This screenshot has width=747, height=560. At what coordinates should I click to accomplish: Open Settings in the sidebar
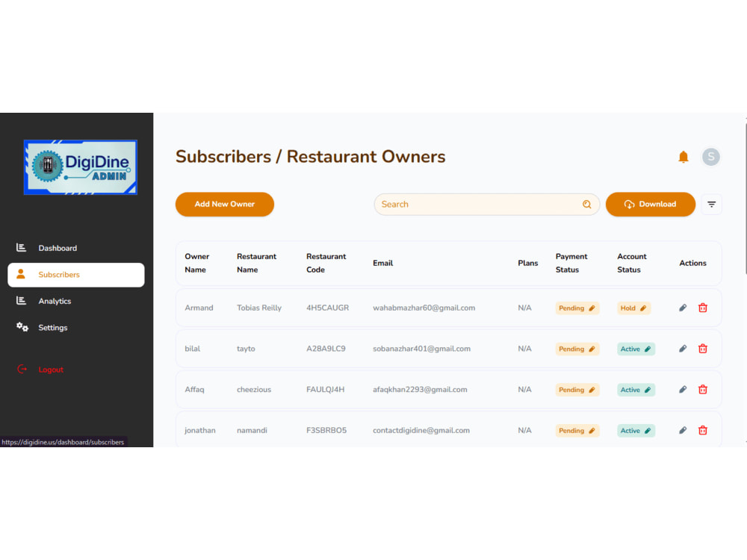point(52,328)
